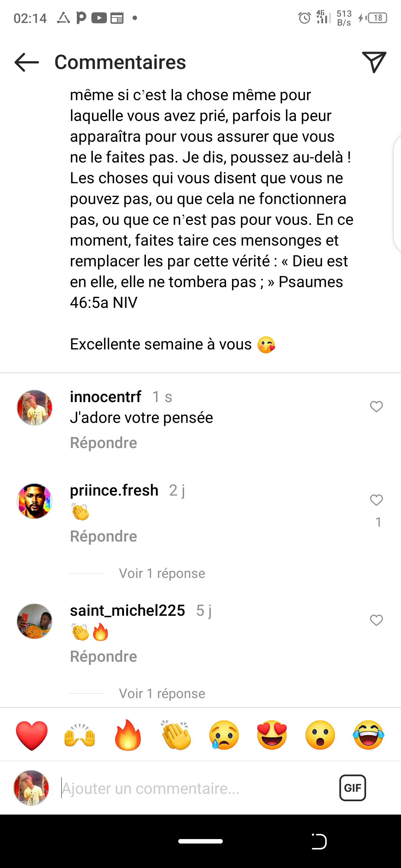Expand the reply under saint_michel225's comment
Image resolution: width=401 pixels, height=868 pixels.
pos(162,694)
